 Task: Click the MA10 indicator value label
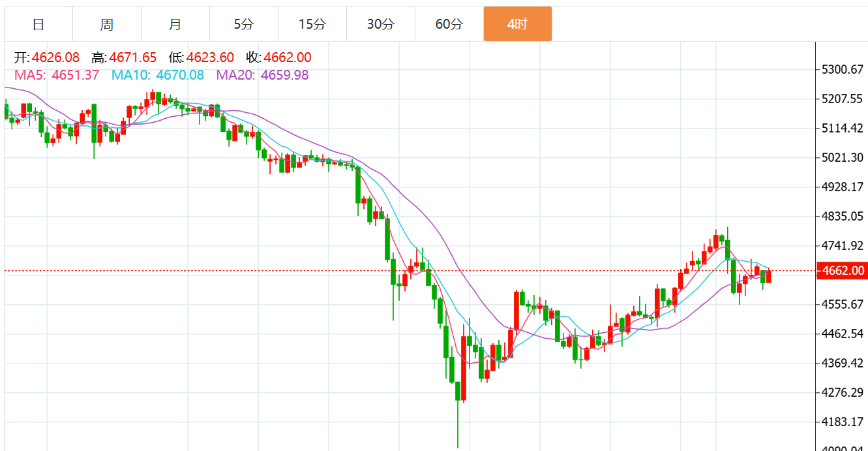click(x=158, y=75)
